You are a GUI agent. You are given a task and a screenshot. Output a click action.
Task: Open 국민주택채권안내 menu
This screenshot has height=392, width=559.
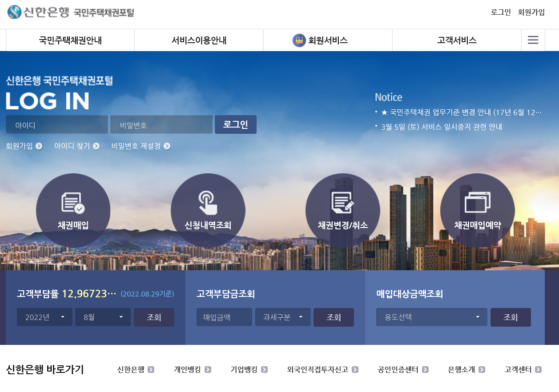[70, 40]
